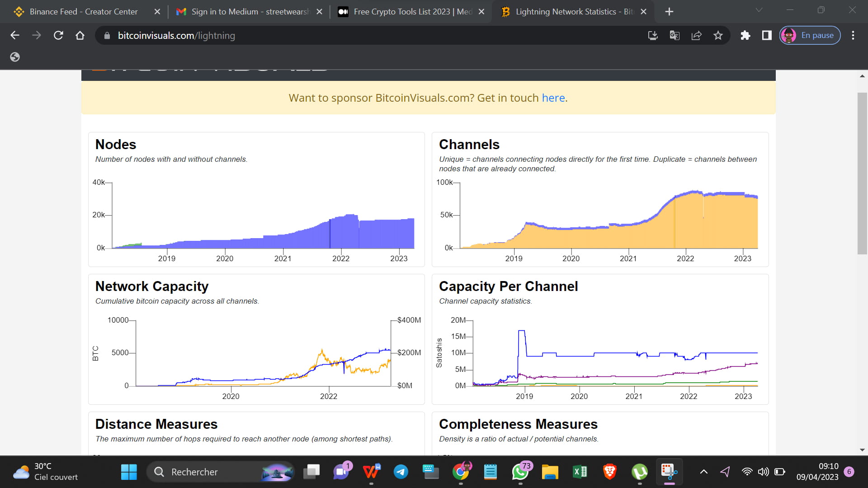868x488 pixels.
Task: Show hidden system tray icons
Action: click(703, 472)
